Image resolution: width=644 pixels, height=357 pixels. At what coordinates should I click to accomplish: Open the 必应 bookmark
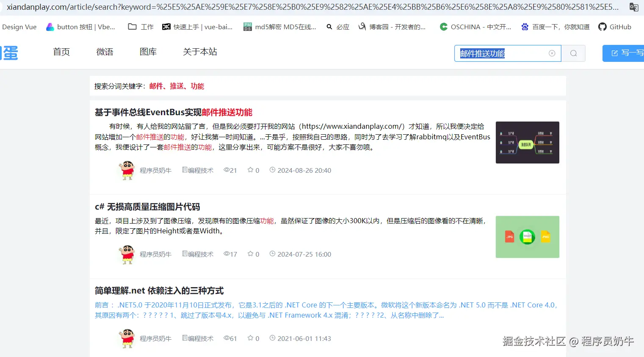click(338, 27)
